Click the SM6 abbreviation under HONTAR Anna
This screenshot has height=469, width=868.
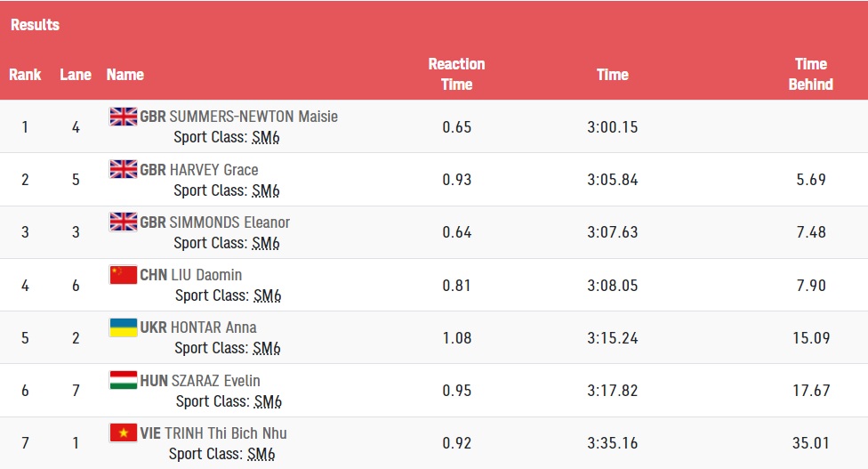point(266,348)
